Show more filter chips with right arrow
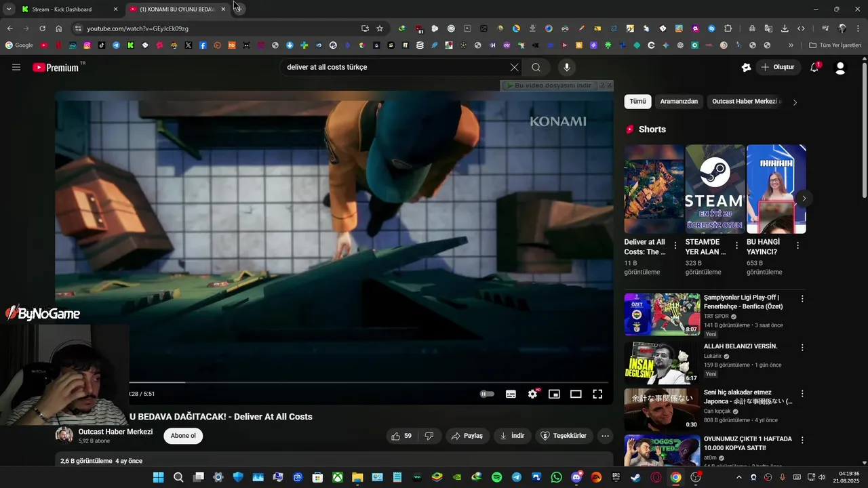The width and height of the screenshot is (868, 488). pyautogui.click(x=795, y=102)
